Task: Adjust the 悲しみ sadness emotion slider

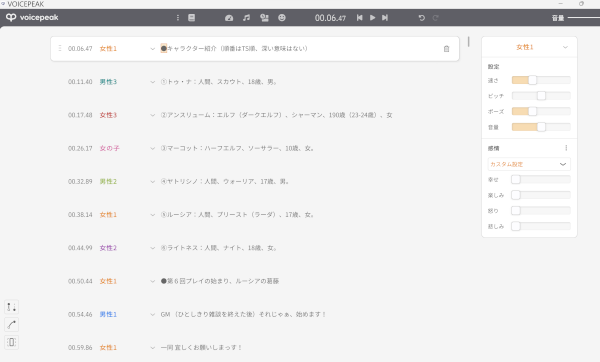Action: 541,226
